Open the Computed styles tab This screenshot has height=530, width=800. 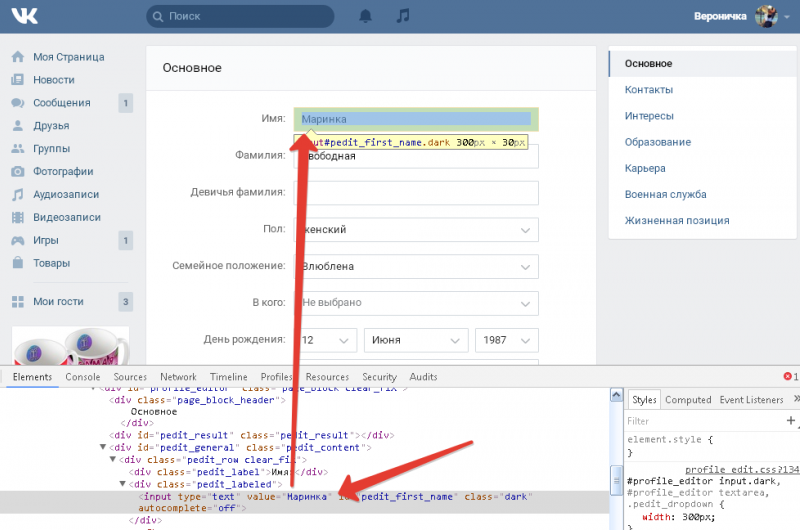coord(688,400)
